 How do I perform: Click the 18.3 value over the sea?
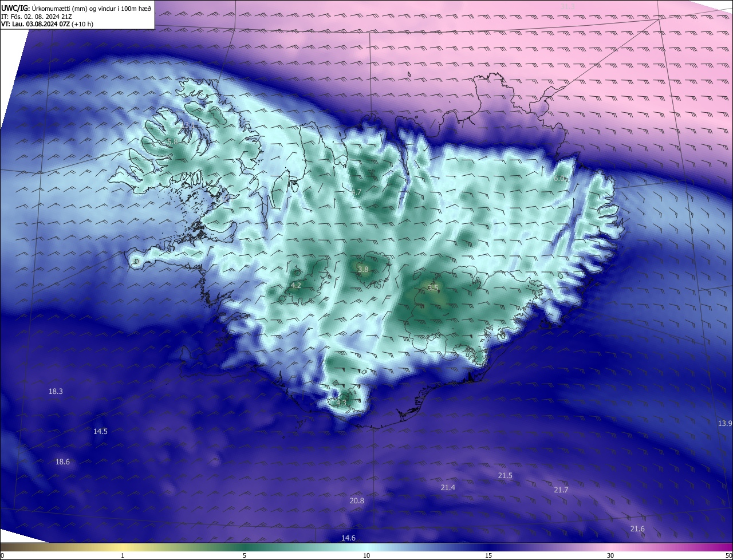(x=56, y=392)
